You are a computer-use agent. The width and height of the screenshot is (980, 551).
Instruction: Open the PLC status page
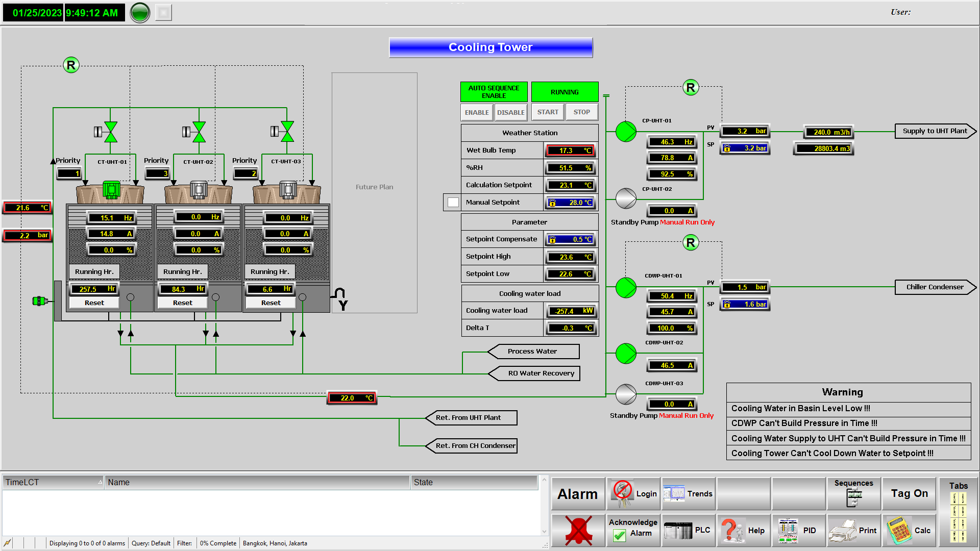pos(688,531)
